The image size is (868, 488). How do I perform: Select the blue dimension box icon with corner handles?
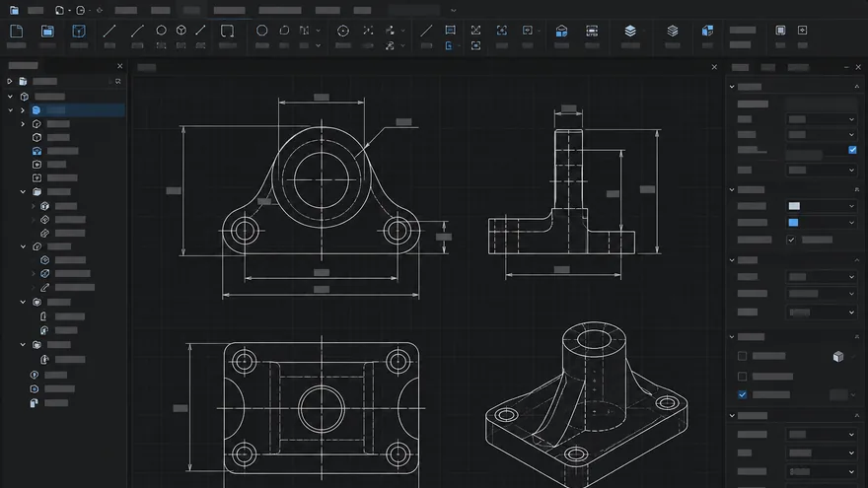pos(450,30)
